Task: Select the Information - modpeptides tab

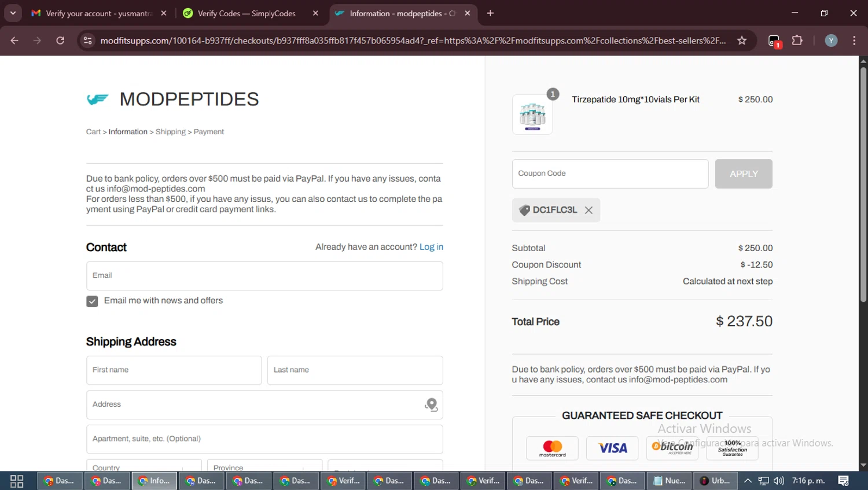Action: 402,13
